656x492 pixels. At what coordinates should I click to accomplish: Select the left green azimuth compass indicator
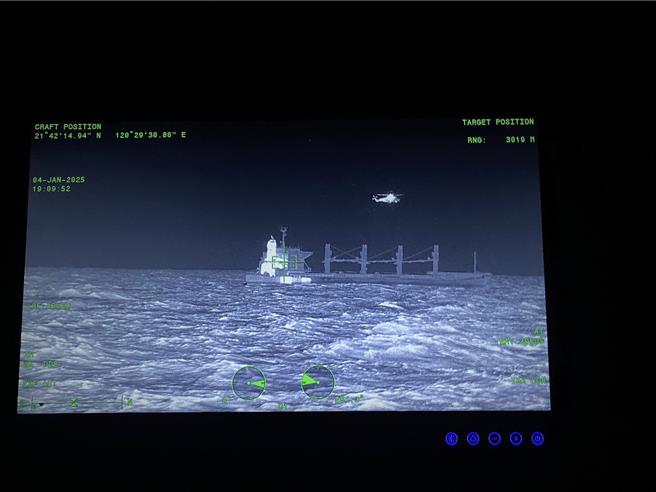249,383
